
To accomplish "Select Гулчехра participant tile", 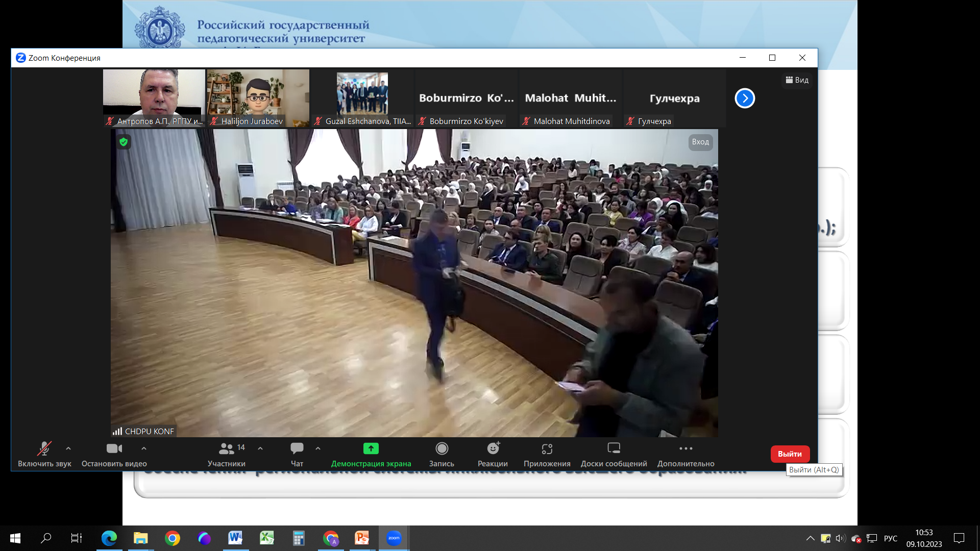I will click(675, 98).
